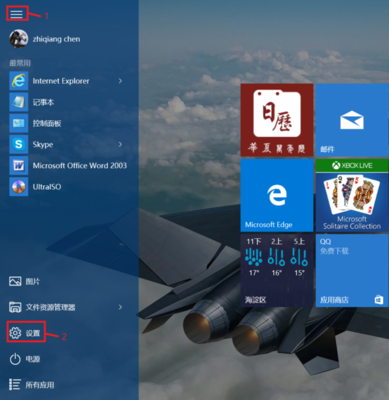This screenshot has width=389, height=400.
Task: Open the weather forecast tile
Action: click(x=277, y=270)
